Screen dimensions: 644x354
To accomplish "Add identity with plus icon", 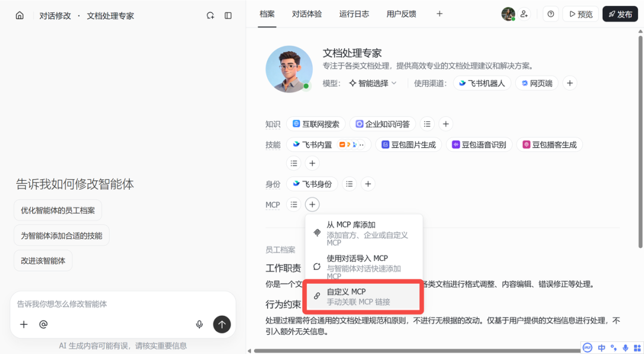I will [x=368, y=184].
